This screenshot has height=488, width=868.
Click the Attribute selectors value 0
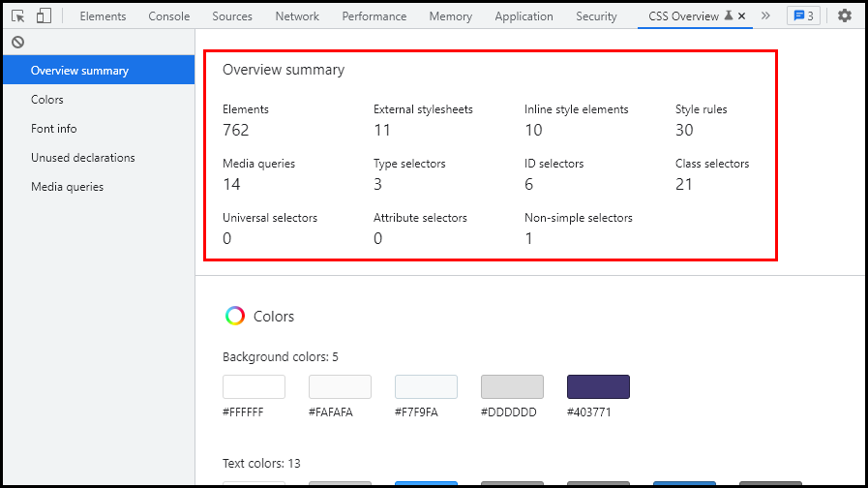point(377,239)
